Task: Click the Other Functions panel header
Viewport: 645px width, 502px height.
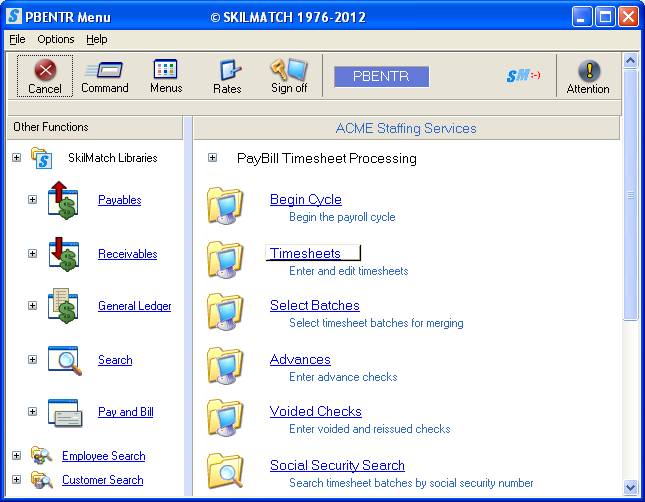Action: (95, 127)
